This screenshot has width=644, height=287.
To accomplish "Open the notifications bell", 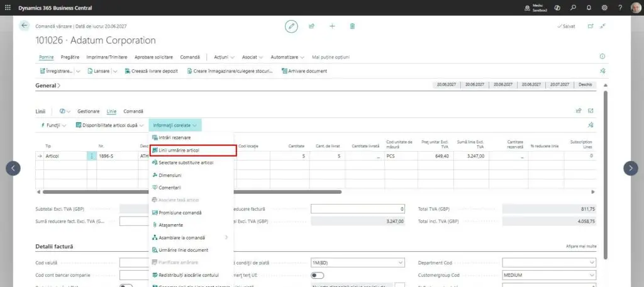I will tap(589, 8).
